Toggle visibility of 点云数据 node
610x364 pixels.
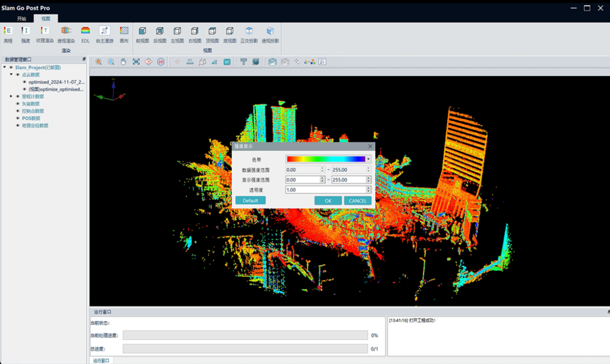tap(18, 75)
